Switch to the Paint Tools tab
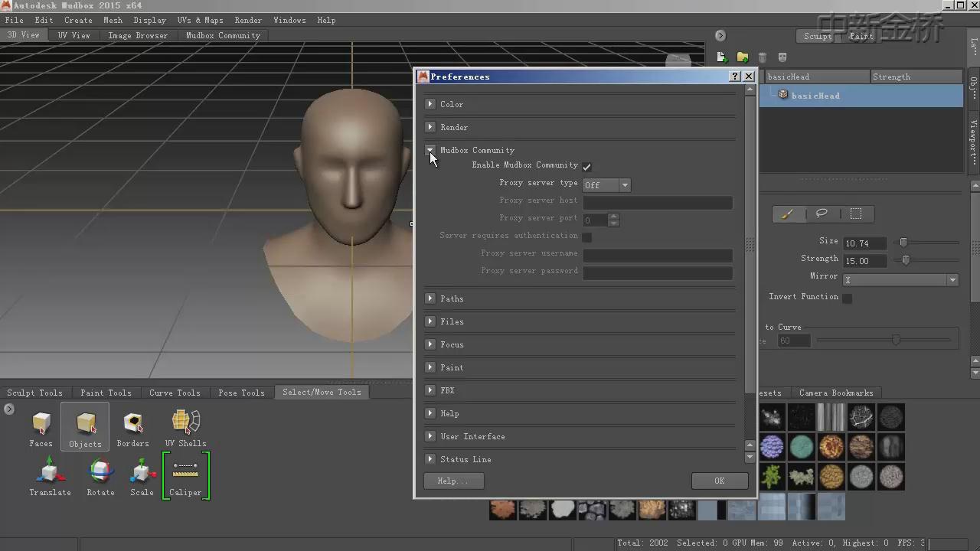The image size is (980, 551). [106, 393]
